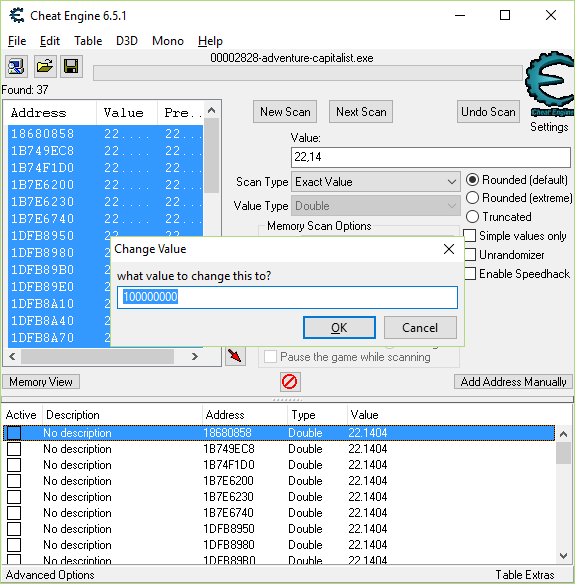Open the File menu
Screen dimensions: 575x584
coord(17,41)
